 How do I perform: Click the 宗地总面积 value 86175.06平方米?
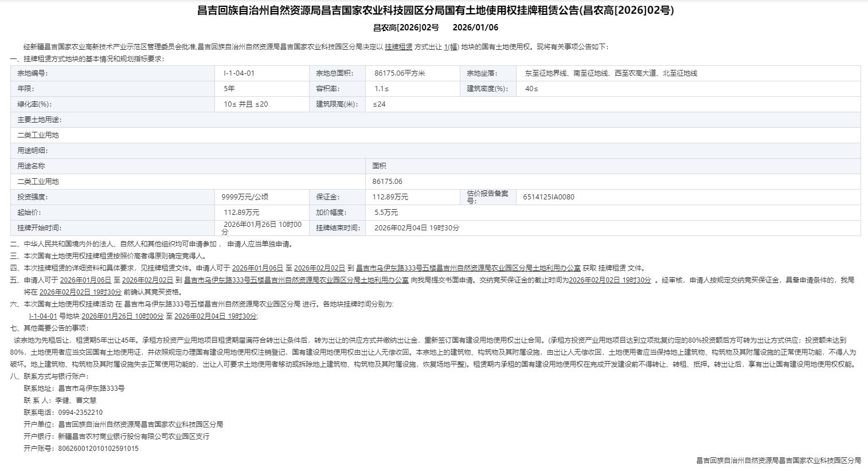(x=400, y=73)
